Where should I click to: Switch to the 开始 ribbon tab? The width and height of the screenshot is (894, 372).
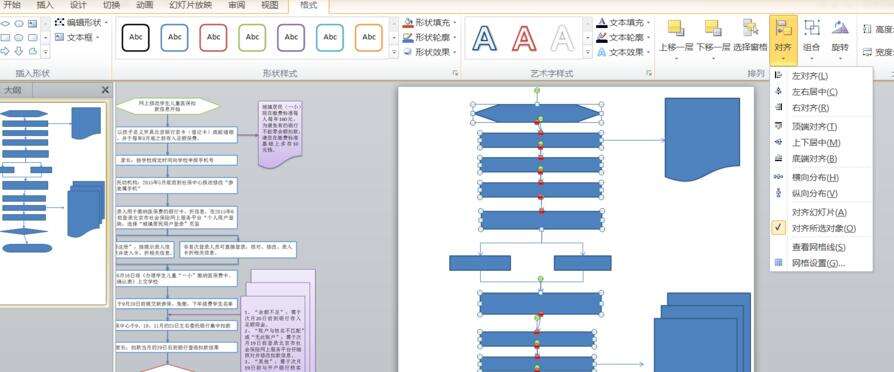11,5
